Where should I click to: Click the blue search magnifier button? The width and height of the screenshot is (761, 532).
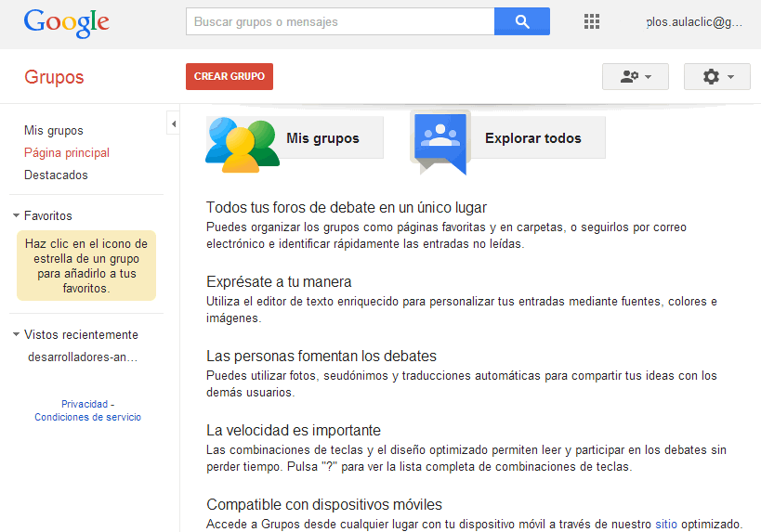pos(521,21)
